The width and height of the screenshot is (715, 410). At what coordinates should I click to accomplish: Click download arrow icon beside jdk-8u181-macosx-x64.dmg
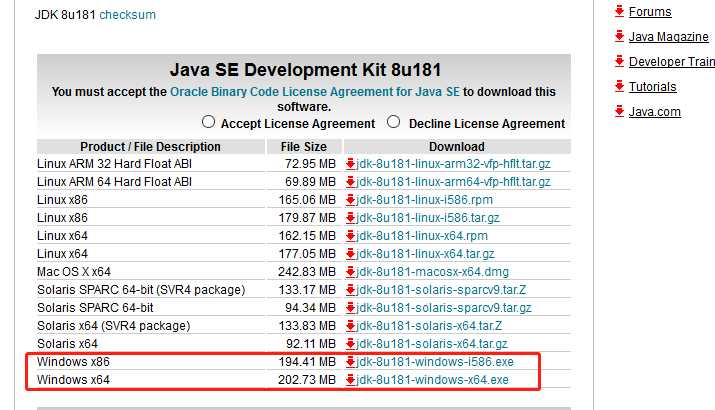[350, 272]
